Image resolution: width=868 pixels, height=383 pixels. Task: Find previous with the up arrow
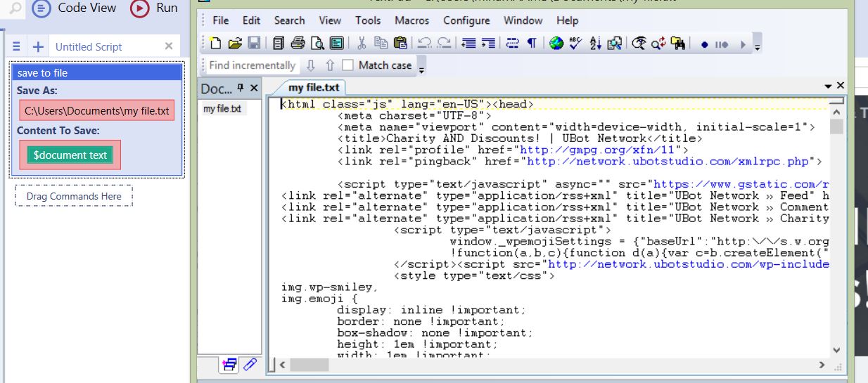pos(330,65)
